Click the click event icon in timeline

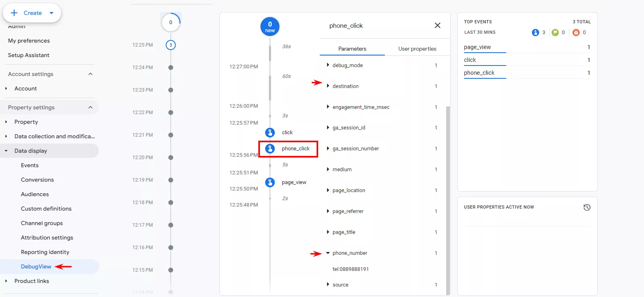[x=270, y=132]
